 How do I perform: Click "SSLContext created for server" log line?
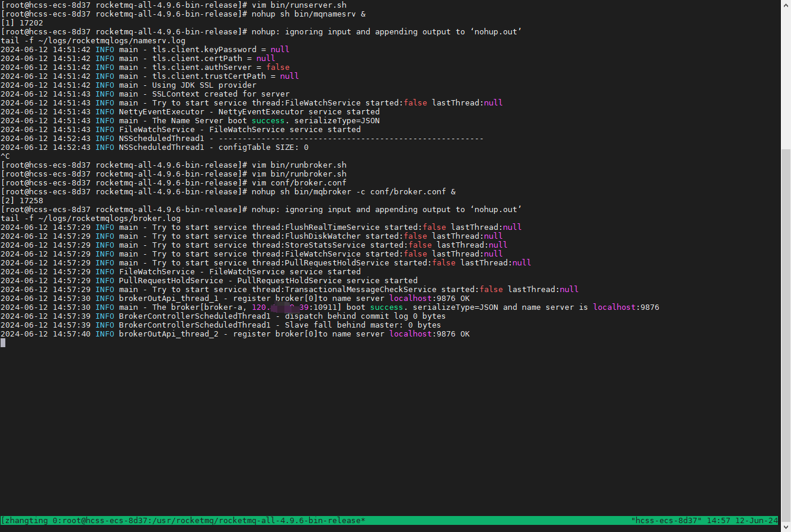(x=145, y=94)
